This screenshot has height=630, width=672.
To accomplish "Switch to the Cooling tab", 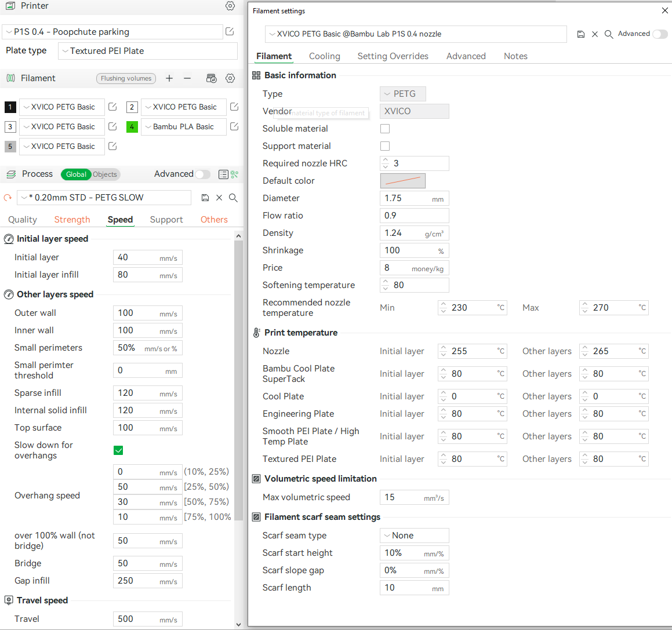I will [x=324, y=56].
